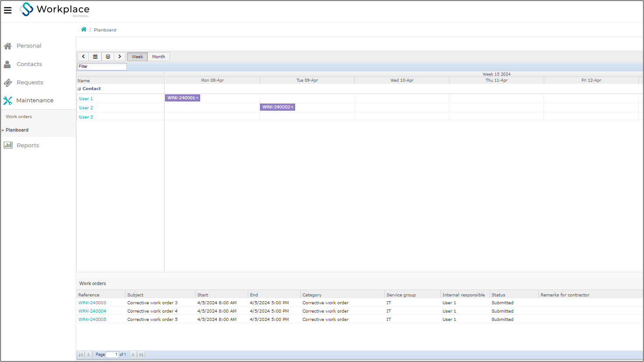The image size is (644, 362).
Task: Select the WRK-240002 planboard block
Action: click(278, 107)
